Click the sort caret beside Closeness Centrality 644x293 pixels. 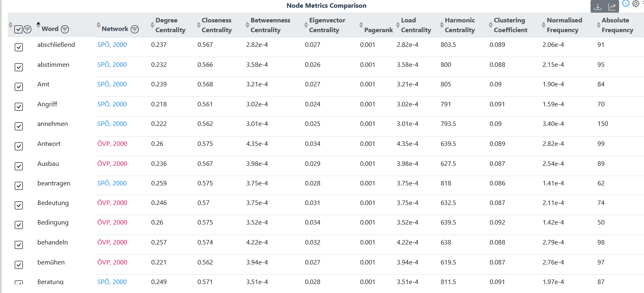pyautogui.click(x=198, y=25)
